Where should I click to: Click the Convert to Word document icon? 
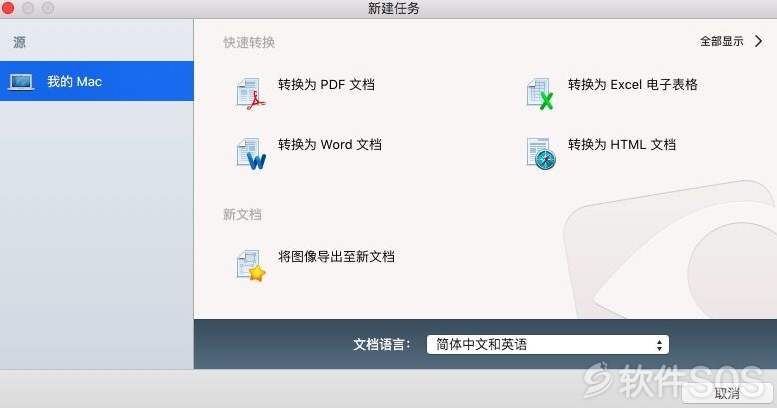[x=251, y=154]
